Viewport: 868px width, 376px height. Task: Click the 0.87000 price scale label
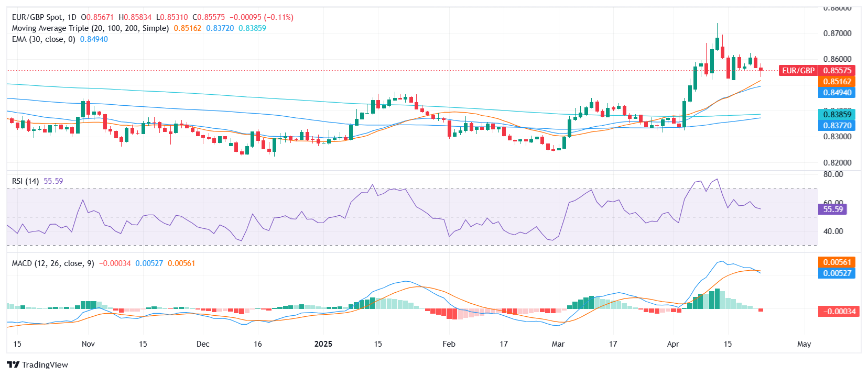pos(837,33)
